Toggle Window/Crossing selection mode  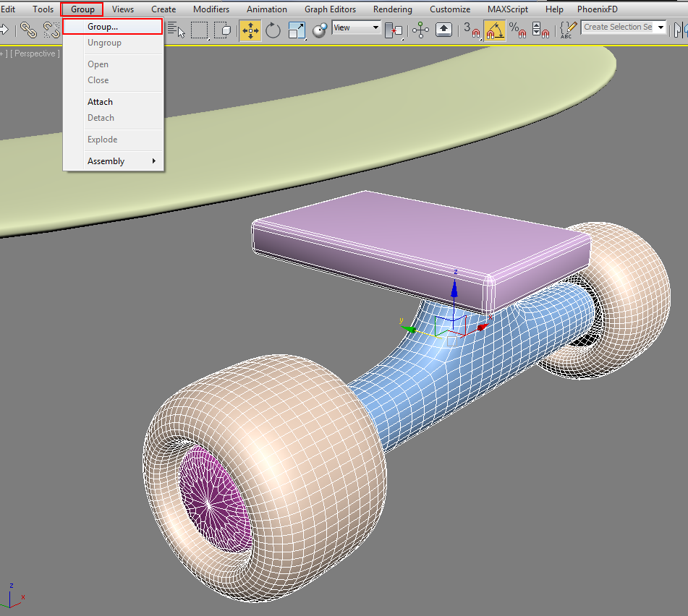tap(222, 30)
